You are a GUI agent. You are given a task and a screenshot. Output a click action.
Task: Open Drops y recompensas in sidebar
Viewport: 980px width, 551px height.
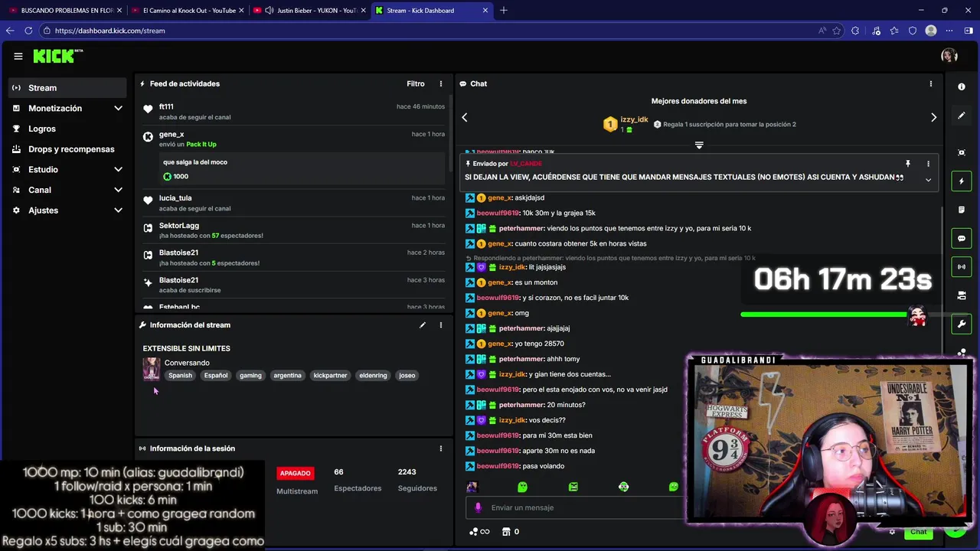pyautogui.click(x=67, y=149)
